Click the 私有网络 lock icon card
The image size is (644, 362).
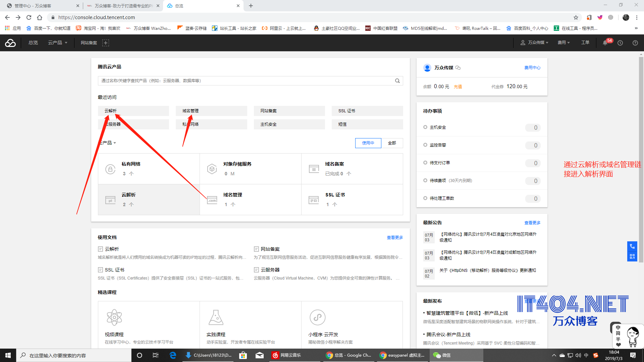[110, 169]
